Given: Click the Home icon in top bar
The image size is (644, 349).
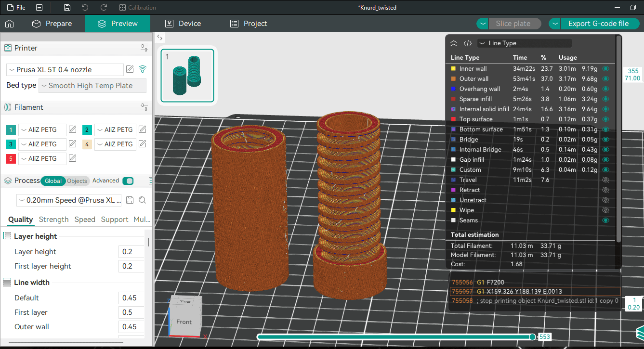Looking at the screenshot, I should (x=9, y=24).
